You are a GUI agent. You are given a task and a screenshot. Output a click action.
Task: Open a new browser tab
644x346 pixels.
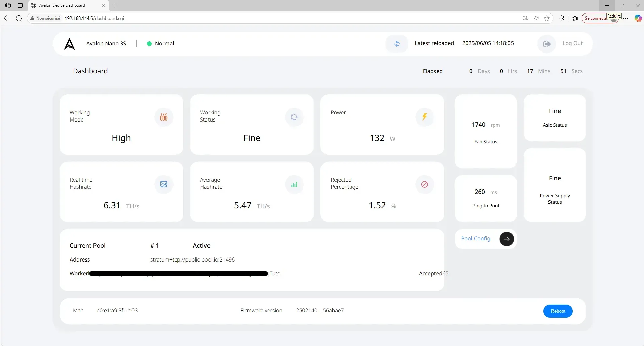[x=115, y=5]
